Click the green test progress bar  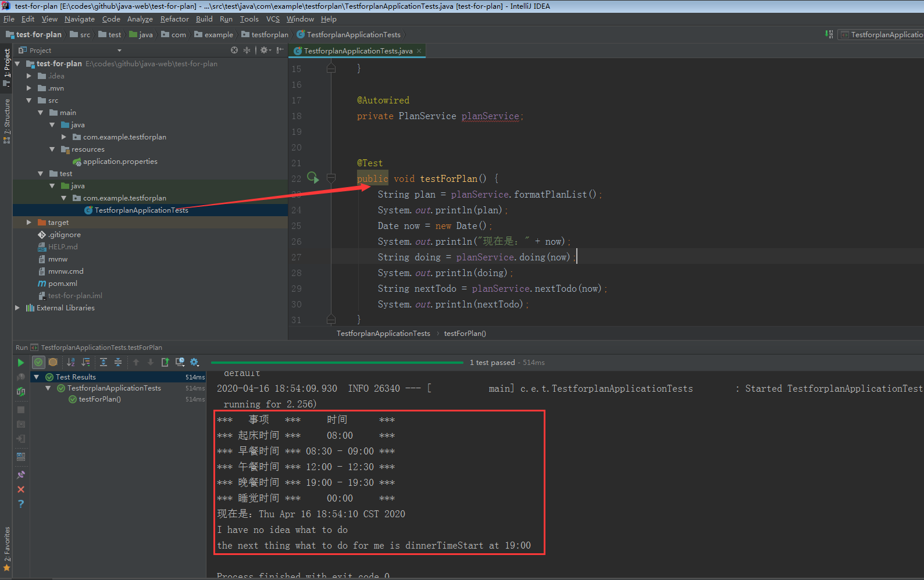(337, 363)
